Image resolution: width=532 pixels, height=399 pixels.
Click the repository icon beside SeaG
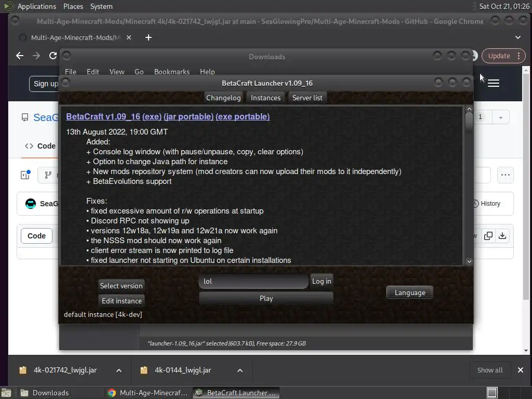pos(25,117)
